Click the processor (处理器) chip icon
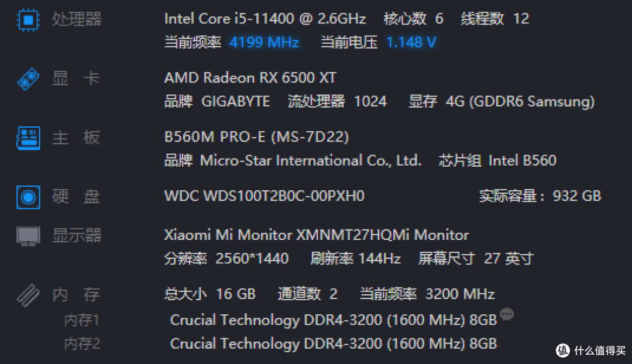Screen dimensions: 632x364 coord(28,19)
